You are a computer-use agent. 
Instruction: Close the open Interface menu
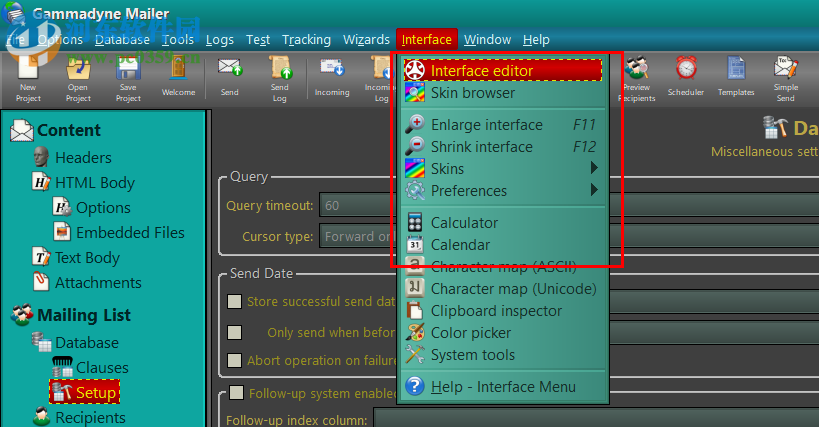pos(427,40)
